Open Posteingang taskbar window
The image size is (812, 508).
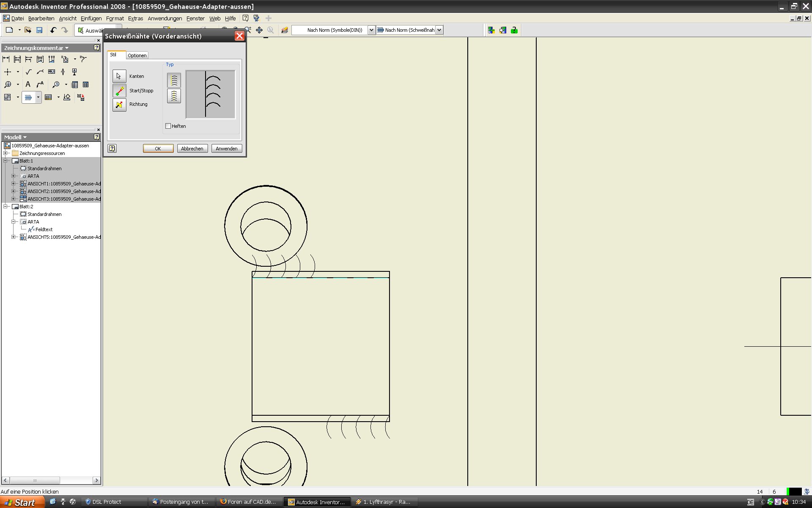pyautogui.click(x=182, y=502)
